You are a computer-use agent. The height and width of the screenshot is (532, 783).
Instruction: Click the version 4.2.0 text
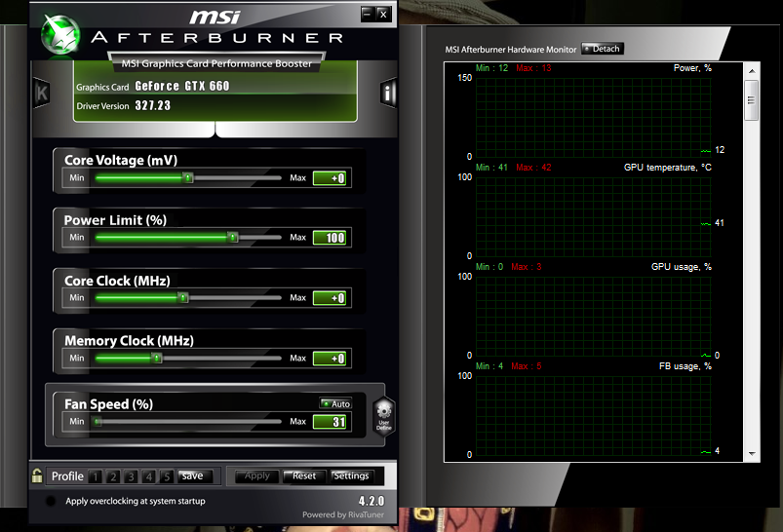pyautogui.click(x=372, y=501)
